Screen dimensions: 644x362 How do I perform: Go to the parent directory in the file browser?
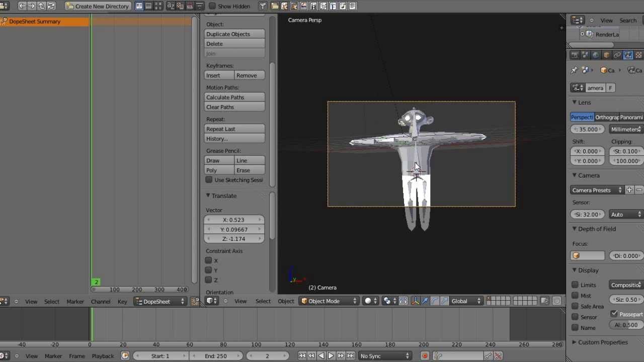(41, 6)
